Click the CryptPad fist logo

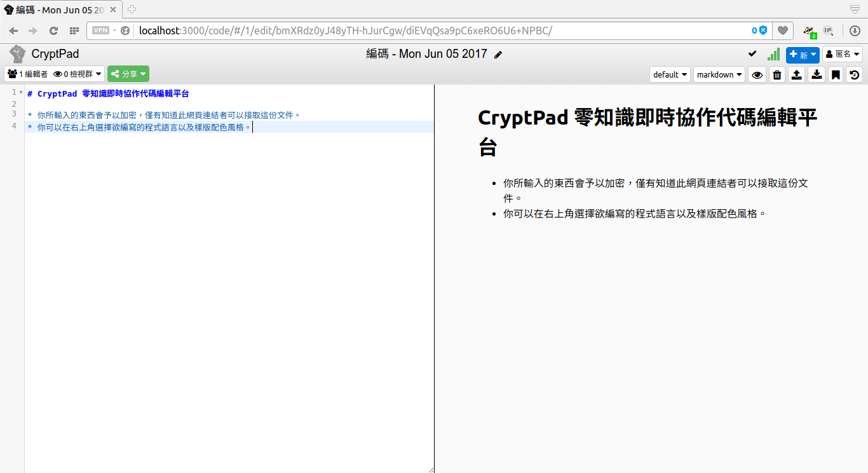pyautogui.click(x=16, y=53)
